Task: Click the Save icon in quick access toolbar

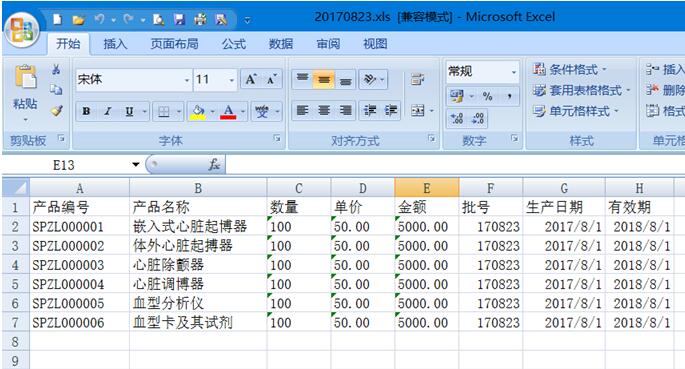Action: coord(179,19)
